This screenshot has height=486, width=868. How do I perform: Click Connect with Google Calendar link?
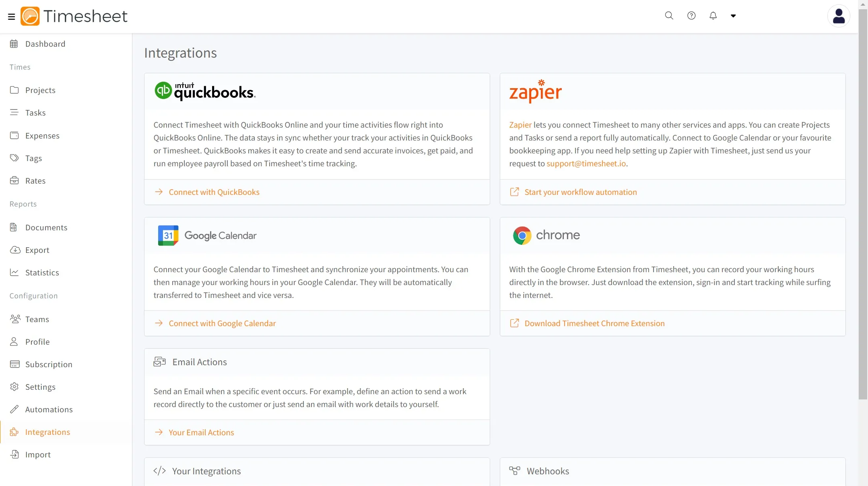(222, 323)
